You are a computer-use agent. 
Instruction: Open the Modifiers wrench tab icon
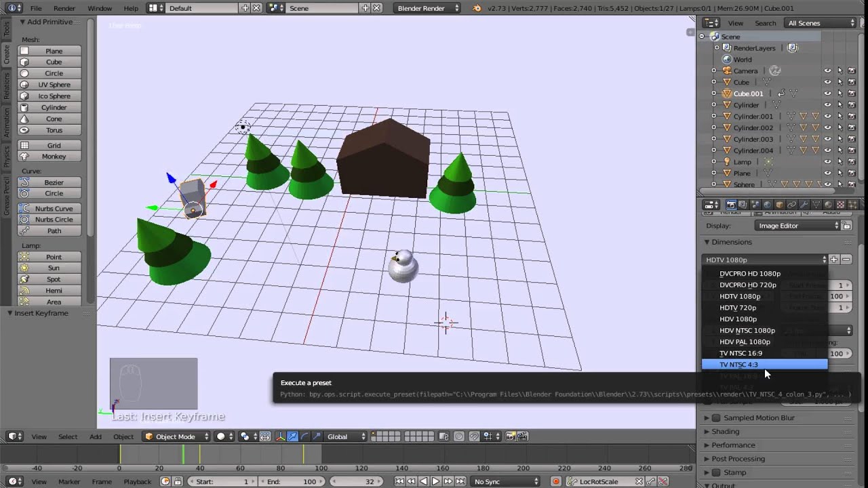click(x=804, y=205)
